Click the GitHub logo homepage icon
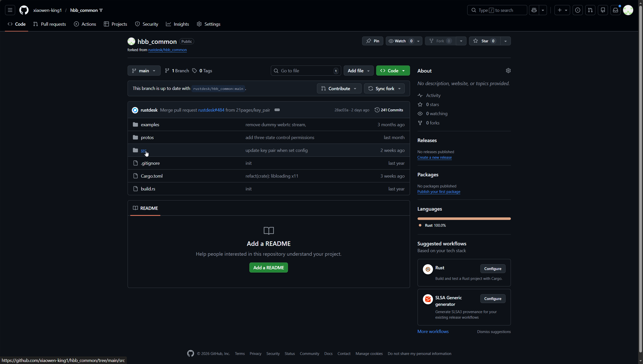 (24, 10)
